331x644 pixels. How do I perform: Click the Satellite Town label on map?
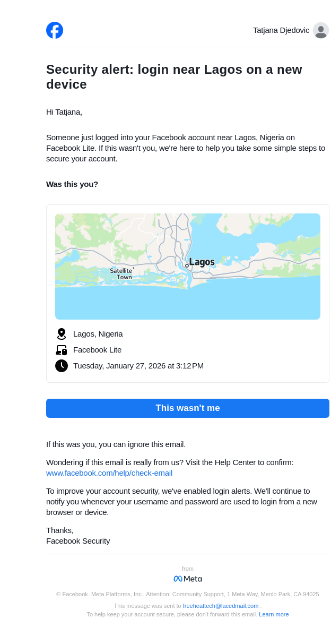point(121,274)
